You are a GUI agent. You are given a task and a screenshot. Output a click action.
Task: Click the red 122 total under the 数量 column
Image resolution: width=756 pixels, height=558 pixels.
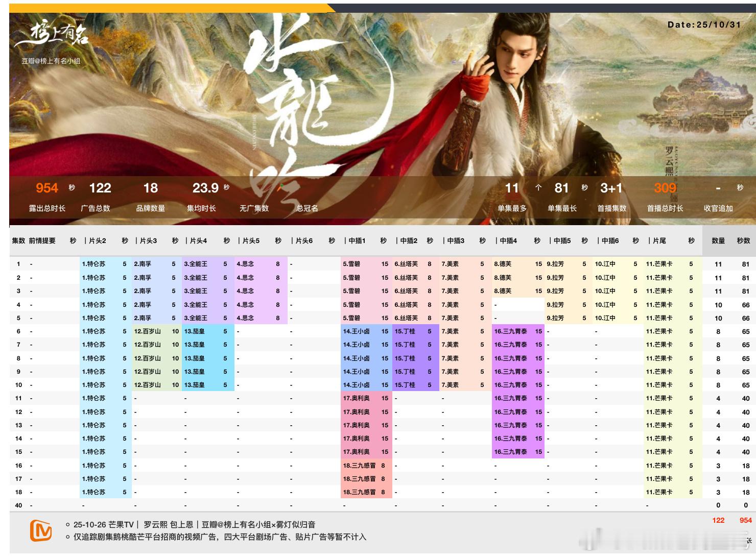(718, 520)
